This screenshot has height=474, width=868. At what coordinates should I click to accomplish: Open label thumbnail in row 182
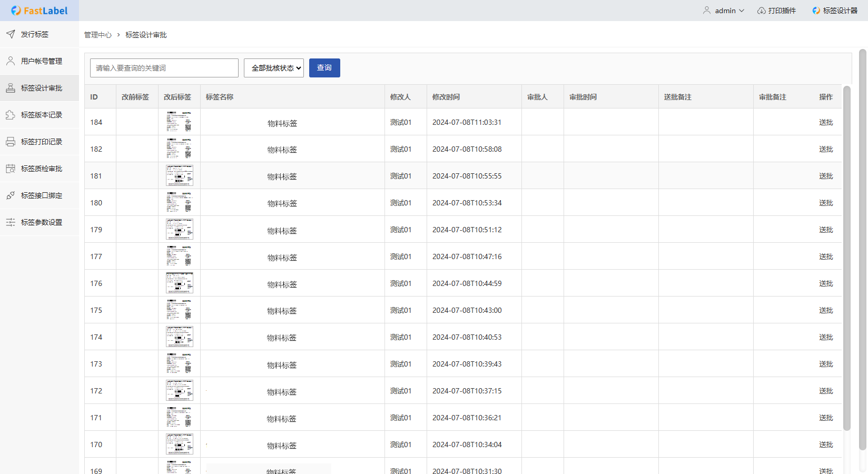179,148
